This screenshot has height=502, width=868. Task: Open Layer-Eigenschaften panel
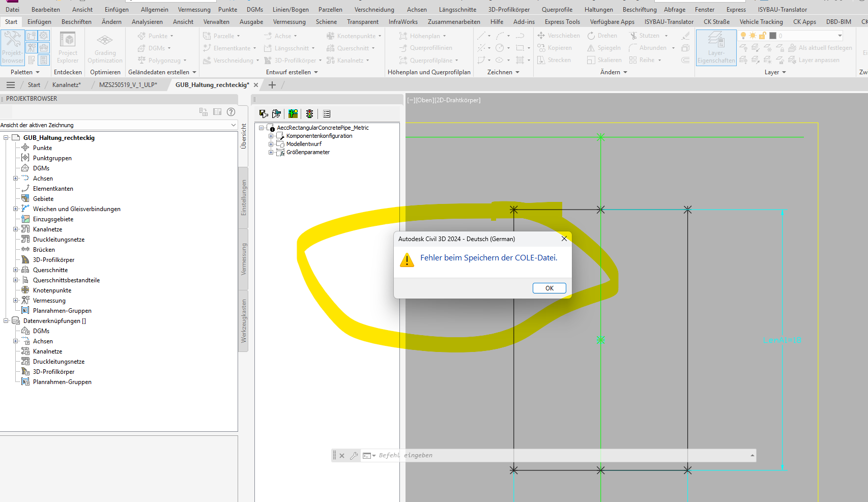pyautogui.click(x=716, y=48)
